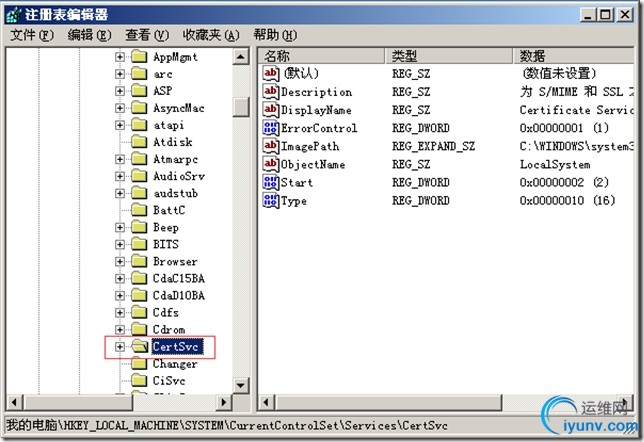Expand the CdaD10BA key
Viewport: 644px width, 442px height.
pyautogui.click(x=120, y=295)
